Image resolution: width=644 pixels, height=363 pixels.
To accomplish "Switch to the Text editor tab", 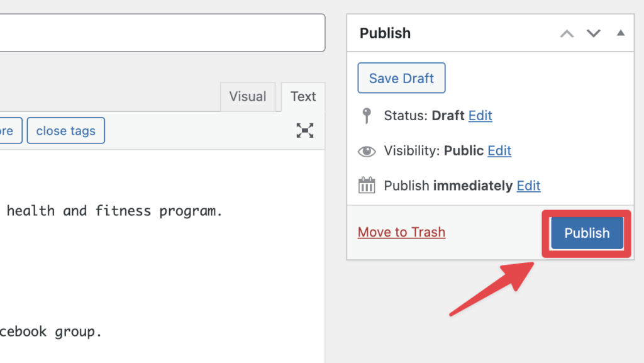I will [x=303, y=97].
